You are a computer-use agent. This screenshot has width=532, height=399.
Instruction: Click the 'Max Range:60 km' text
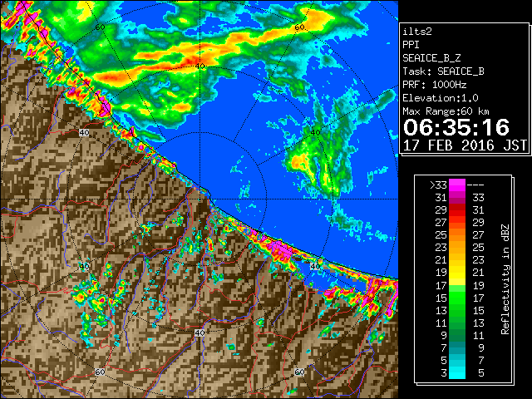[x=446, y=111]
